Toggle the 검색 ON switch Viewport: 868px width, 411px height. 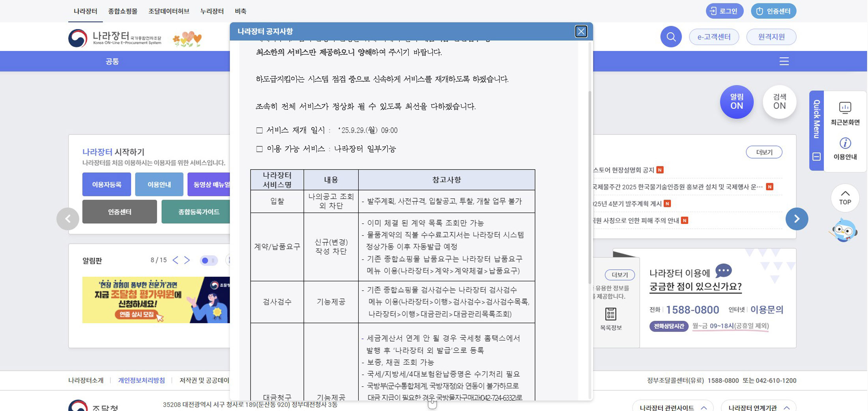(x=779, y=102)
